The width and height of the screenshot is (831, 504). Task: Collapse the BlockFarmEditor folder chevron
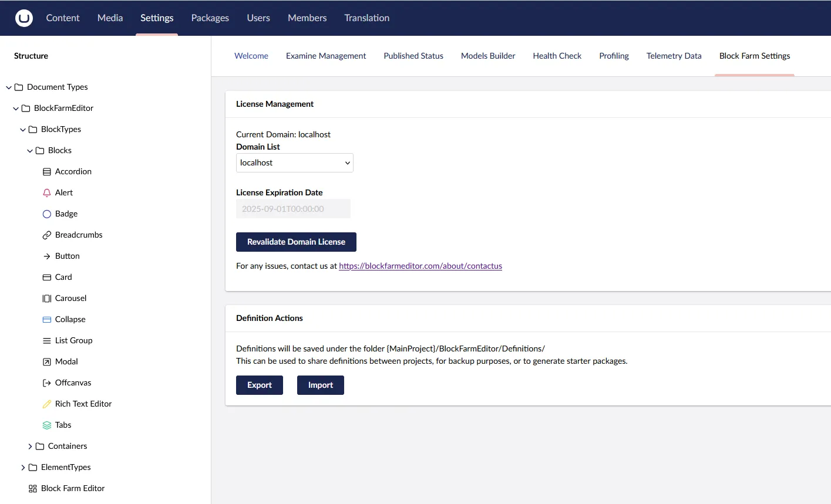point(16,109)
